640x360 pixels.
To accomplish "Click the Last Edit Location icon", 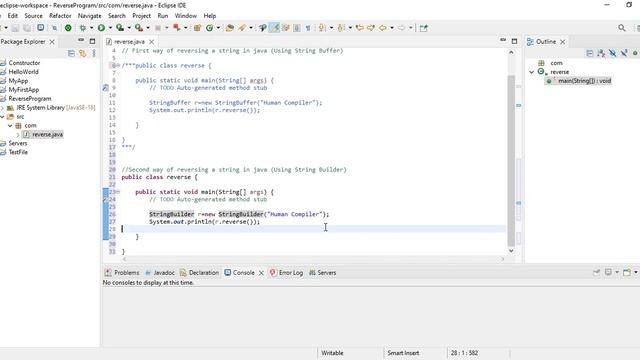I will (360, 28).
